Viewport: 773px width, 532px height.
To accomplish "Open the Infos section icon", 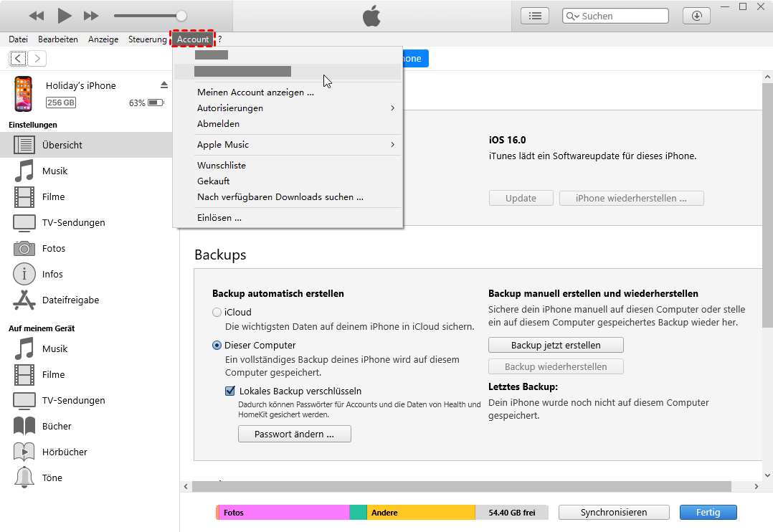I will point(24,274).
